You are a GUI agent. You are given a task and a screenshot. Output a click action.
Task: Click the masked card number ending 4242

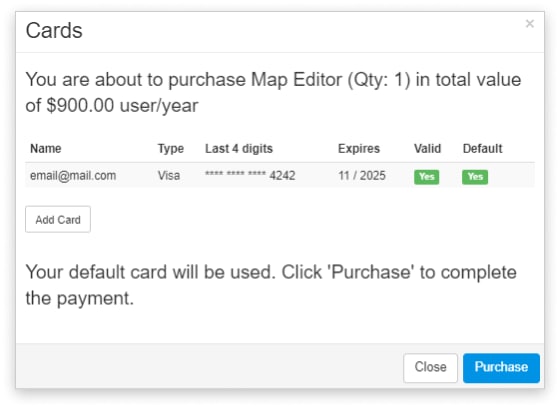250,175
